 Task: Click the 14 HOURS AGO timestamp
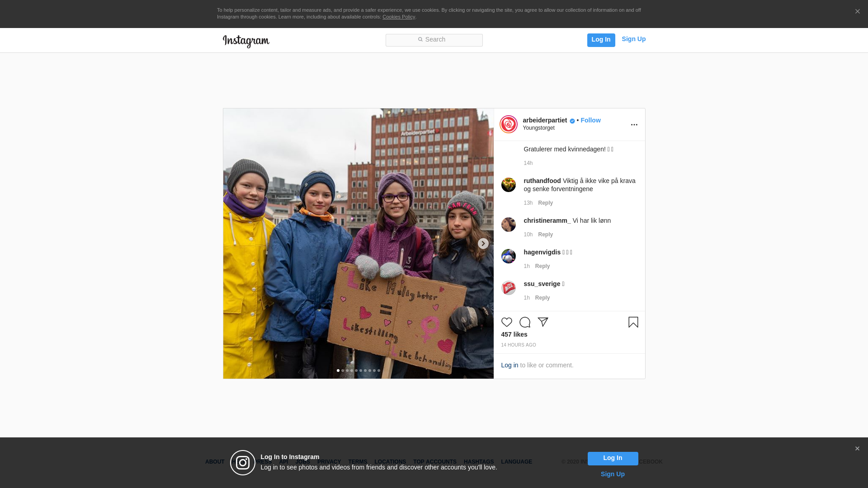pyautogui.click(x=519, y=345)
